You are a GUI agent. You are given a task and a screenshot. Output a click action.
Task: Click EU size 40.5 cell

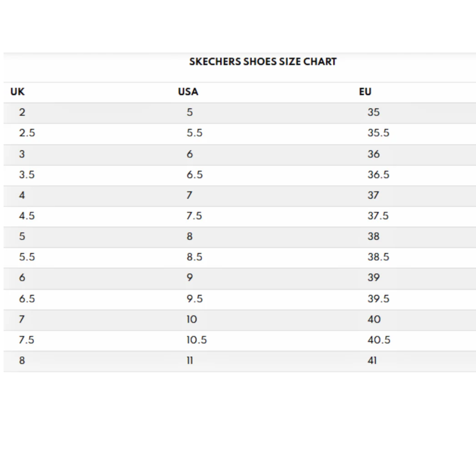tap(379, 340)
